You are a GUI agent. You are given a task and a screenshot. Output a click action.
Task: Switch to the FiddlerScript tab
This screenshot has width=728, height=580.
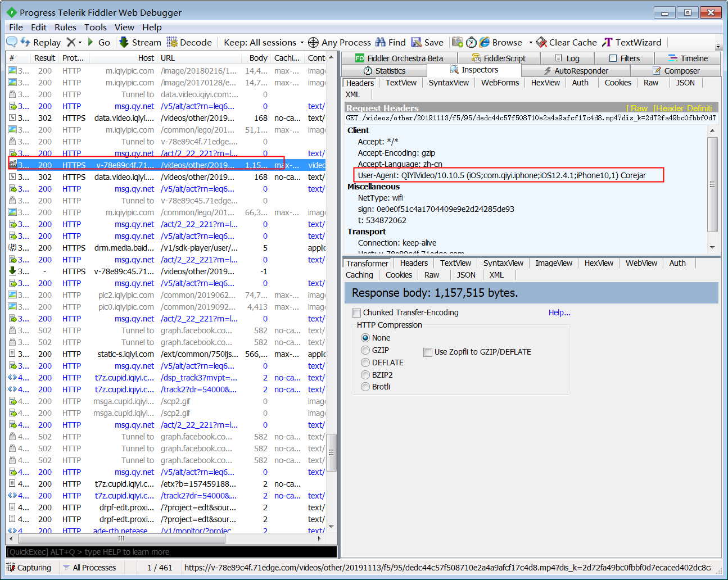click(x=499, y=58)
